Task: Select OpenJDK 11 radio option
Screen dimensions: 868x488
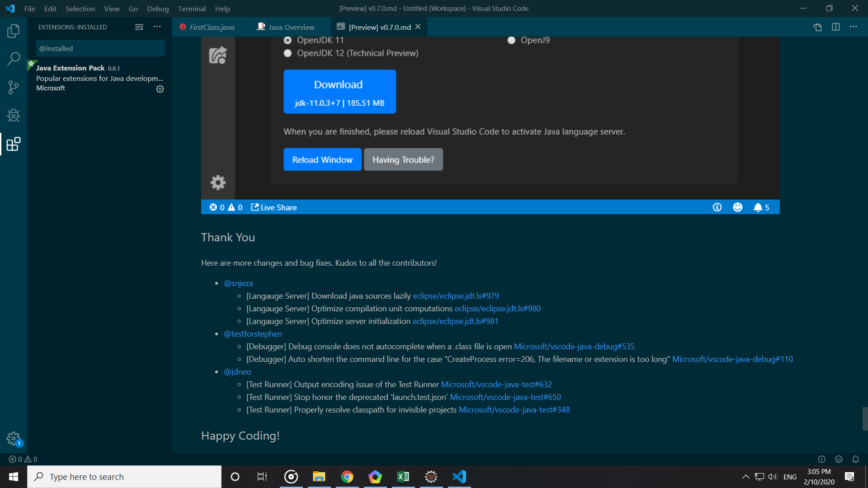Action: pos(288,40)
